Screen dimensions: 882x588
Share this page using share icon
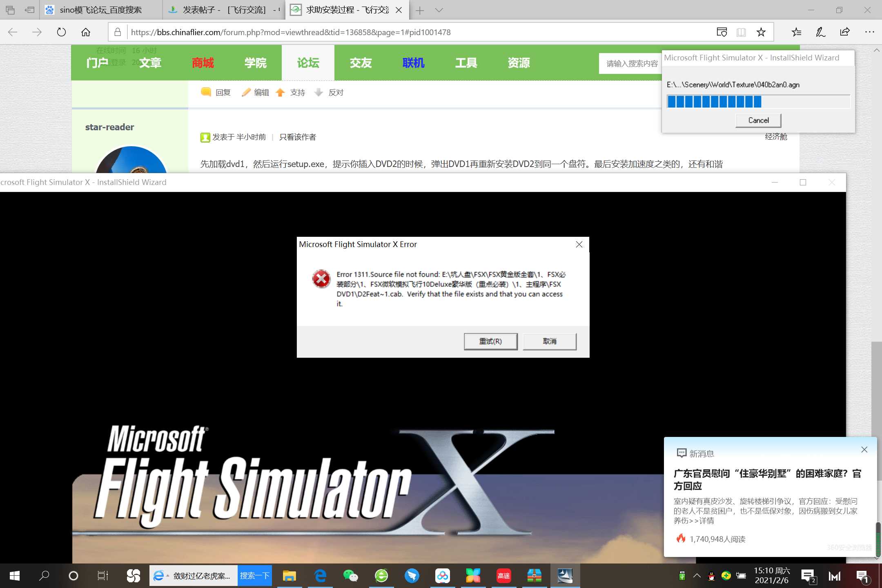click(845, 32)
